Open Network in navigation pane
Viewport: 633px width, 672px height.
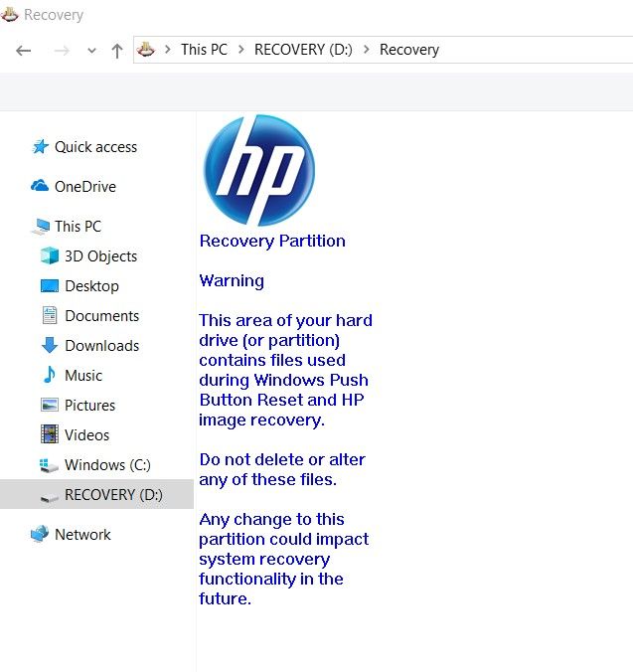(x=82, y=535)
